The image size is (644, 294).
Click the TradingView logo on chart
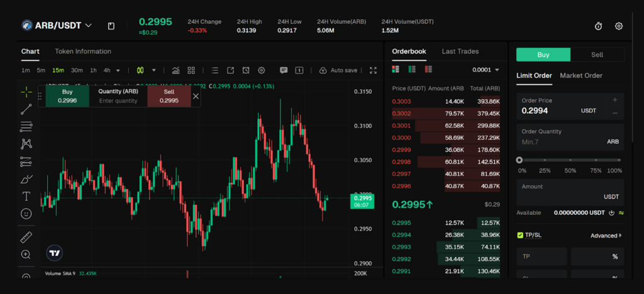pyautogui.click(x=55, y=253)
